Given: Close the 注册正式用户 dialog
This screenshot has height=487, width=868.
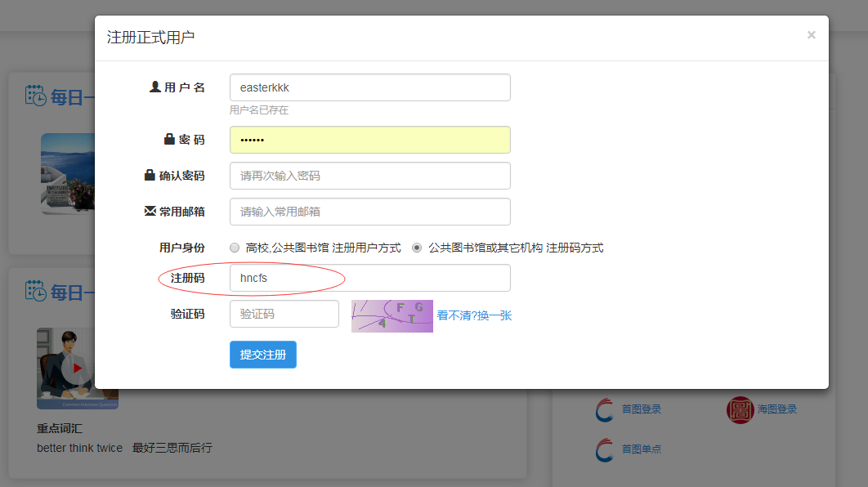Looking at the screenshot, I should (x=811, y=35).
